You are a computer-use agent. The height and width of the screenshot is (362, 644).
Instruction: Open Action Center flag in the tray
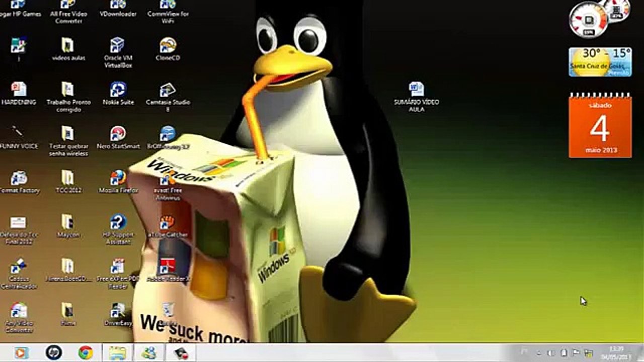575,353
